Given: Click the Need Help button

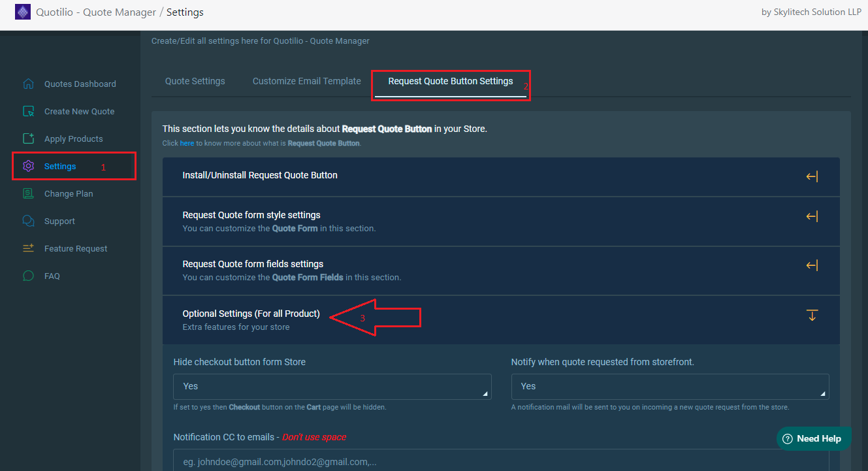Looking at the screenshot, I should [814, 438].
